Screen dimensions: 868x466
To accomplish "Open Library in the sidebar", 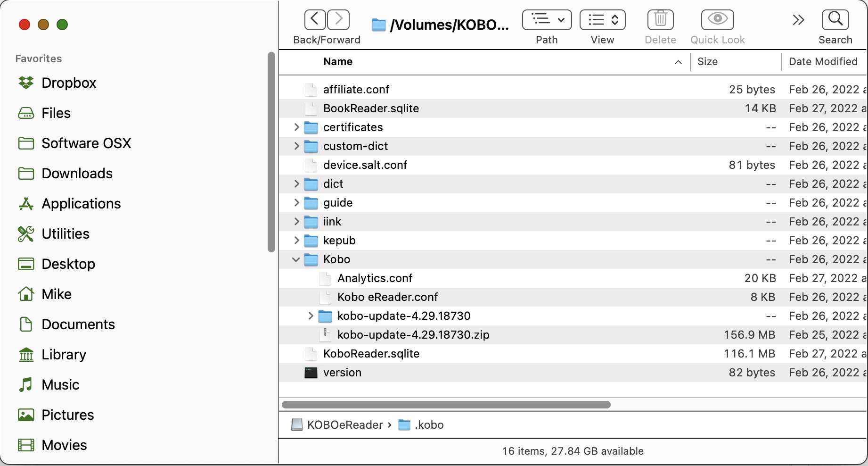I will point(64,355).
